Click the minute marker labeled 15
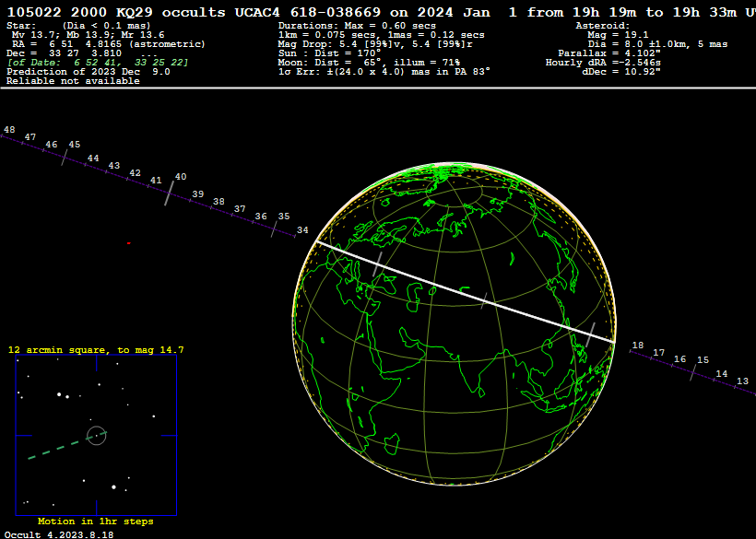 (x=703, y=360)
